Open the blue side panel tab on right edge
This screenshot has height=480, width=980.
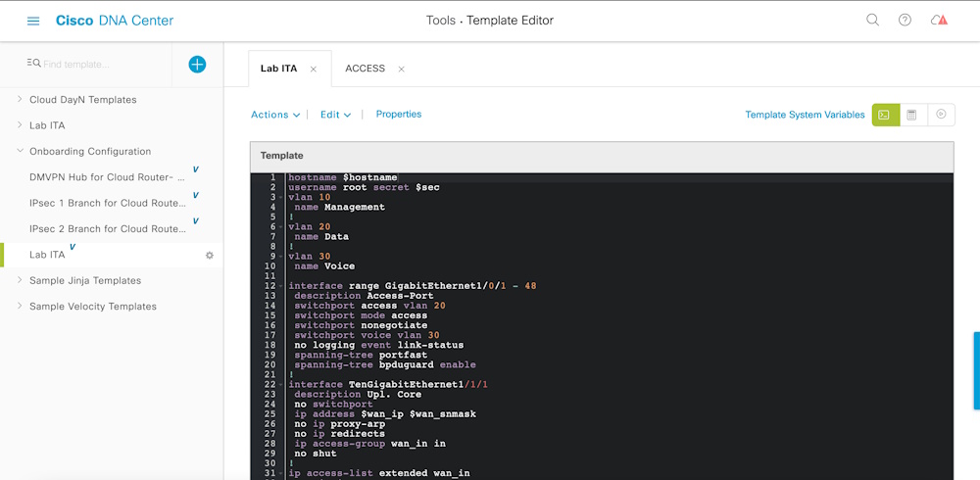(977, 370)
